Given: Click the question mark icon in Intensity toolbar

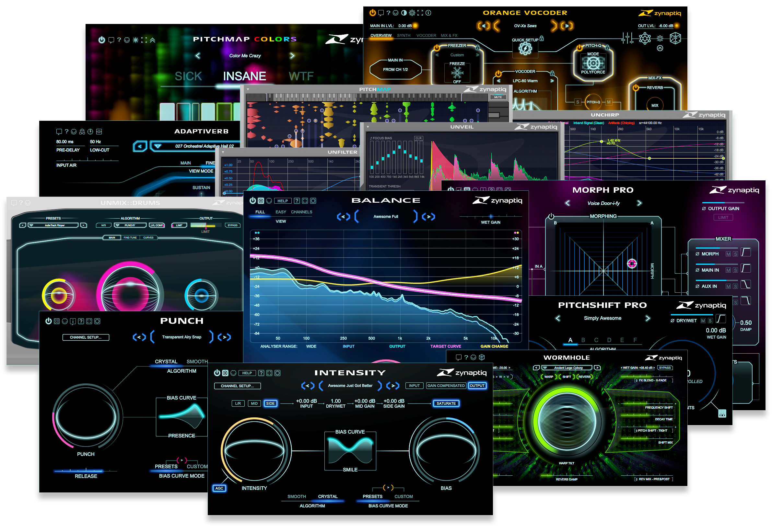Looking at the screenshot, I should point(261,373).
